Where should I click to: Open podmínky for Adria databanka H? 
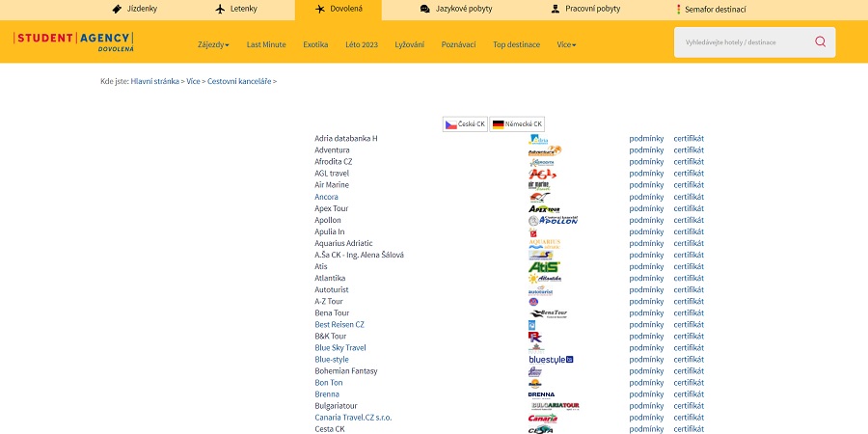point(646,139)
